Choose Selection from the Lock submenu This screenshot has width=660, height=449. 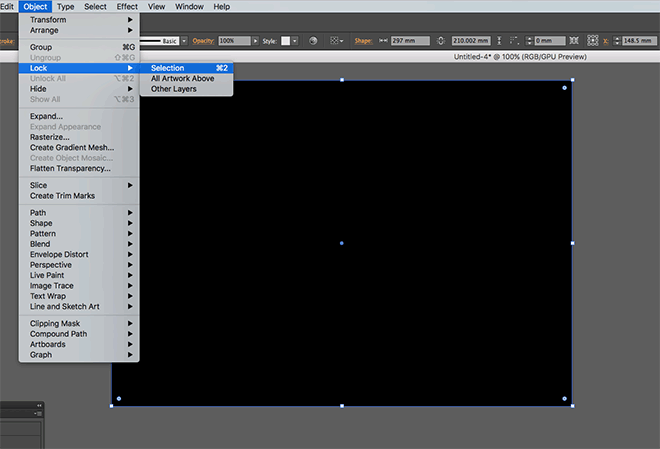click(x=167, y=68)
